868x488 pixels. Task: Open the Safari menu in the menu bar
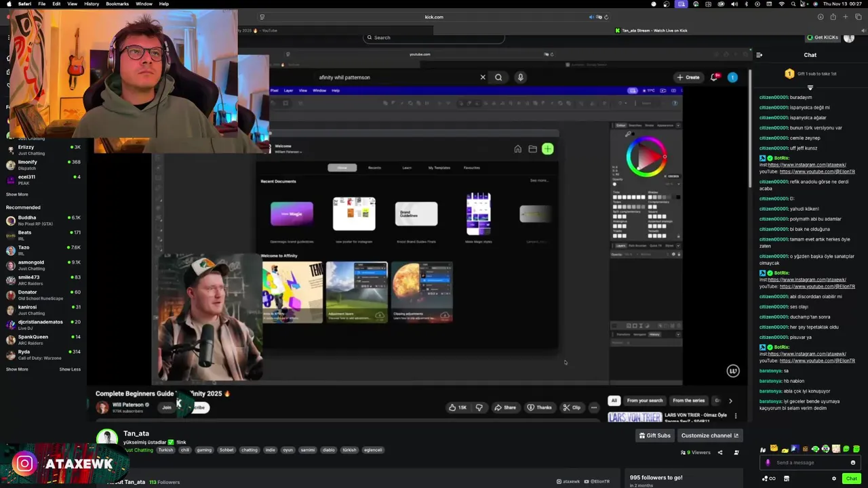[24, 3]
